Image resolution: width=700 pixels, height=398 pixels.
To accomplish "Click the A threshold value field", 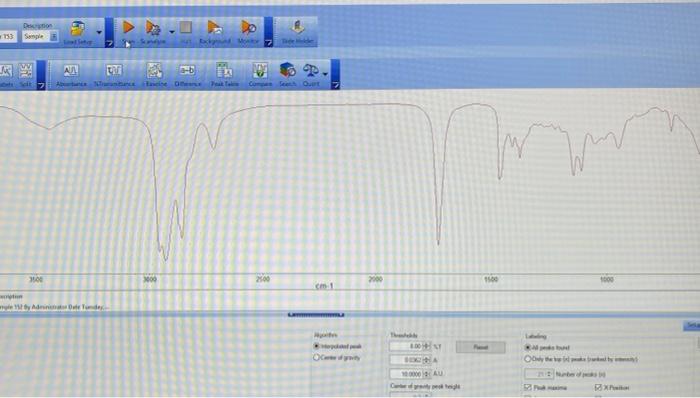I will click(405, 360).
